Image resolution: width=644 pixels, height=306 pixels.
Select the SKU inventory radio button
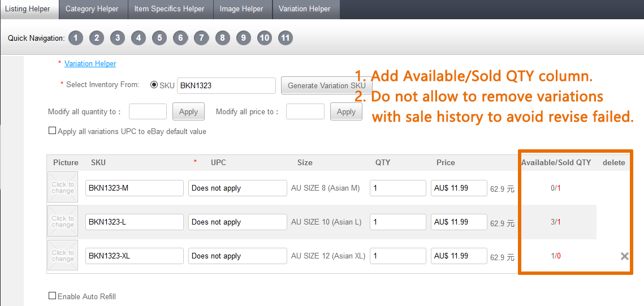click(x=154, y=85)
